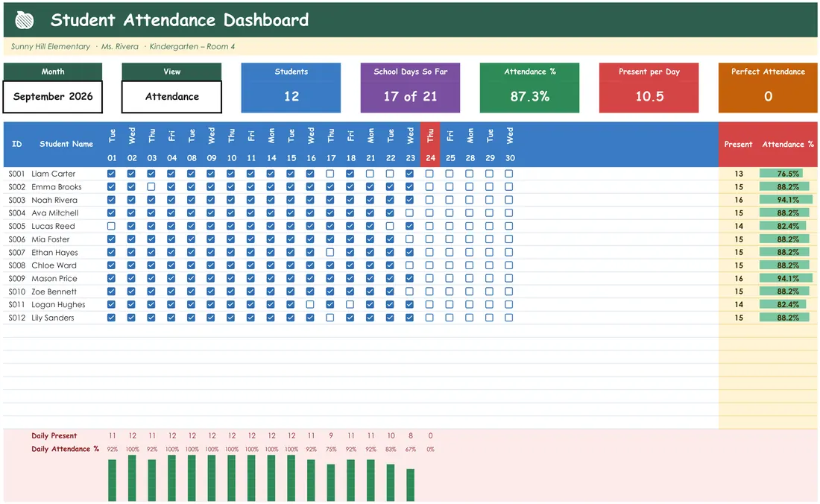Screen dimensions: 820x504
Task: Select student name Liam Carter
Action: point(54,174)
